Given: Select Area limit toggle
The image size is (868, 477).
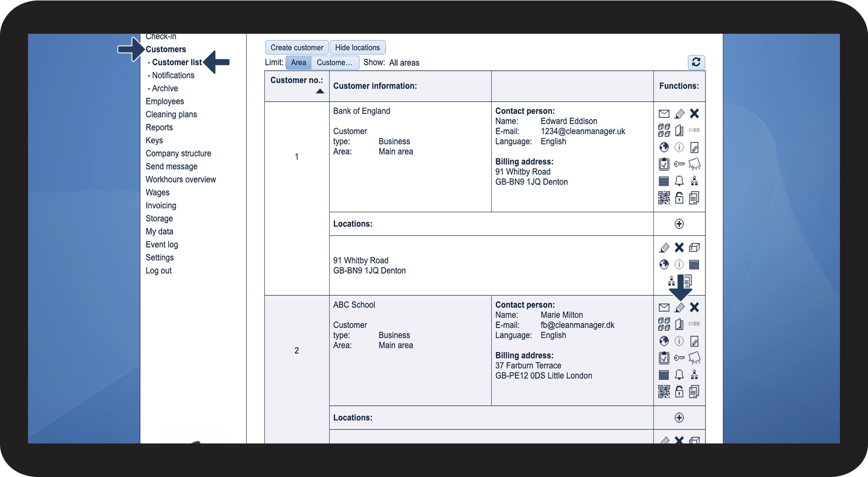Looking at the screenshot, I should point(298,62).
